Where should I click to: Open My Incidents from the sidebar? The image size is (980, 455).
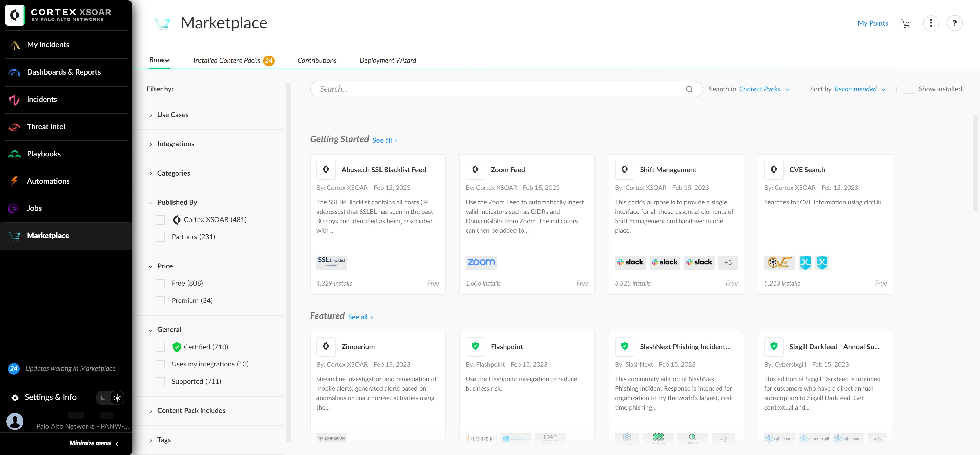[x=48, y=44]
